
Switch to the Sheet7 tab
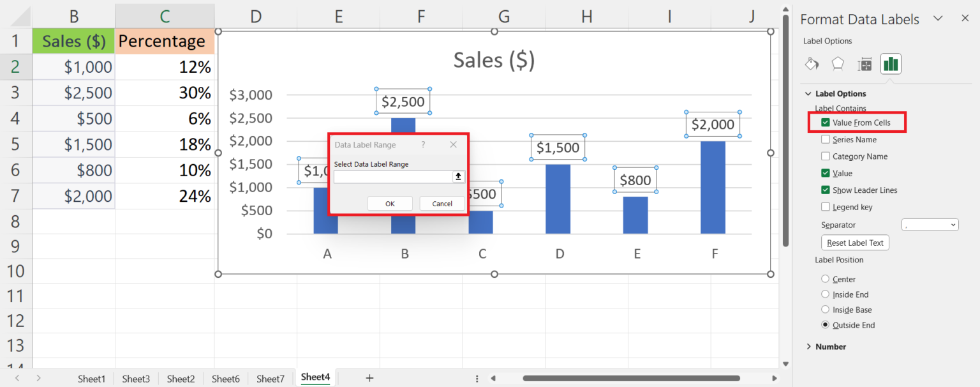click(x=270, y=378)
